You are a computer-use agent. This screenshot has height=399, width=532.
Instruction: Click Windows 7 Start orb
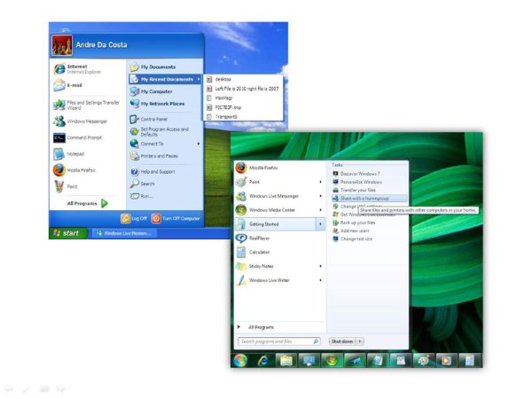tap(240, 360)
